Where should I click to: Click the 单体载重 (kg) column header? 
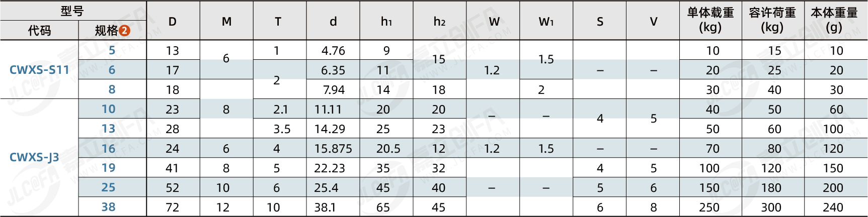711,20
